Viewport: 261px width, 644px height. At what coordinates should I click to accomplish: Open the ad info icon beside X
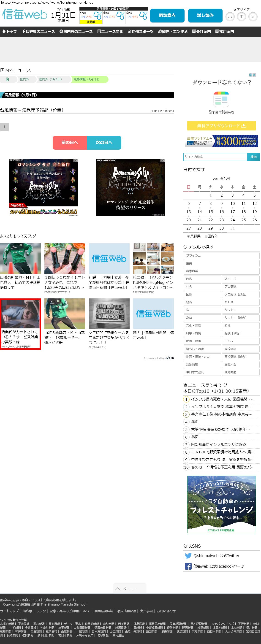pyautogui.click(x=250, y=75)
